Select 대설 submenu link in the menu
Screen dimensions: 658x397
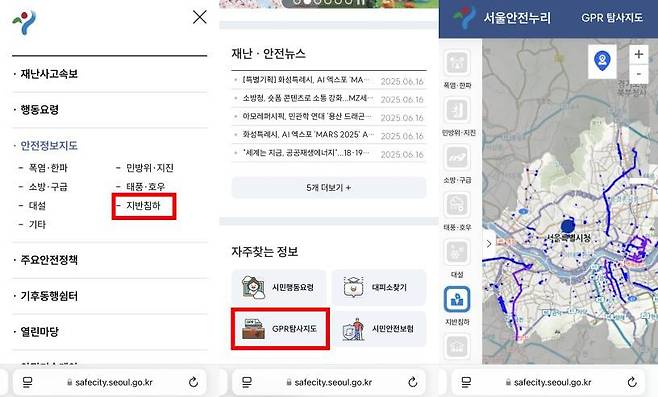pos(37,206)
